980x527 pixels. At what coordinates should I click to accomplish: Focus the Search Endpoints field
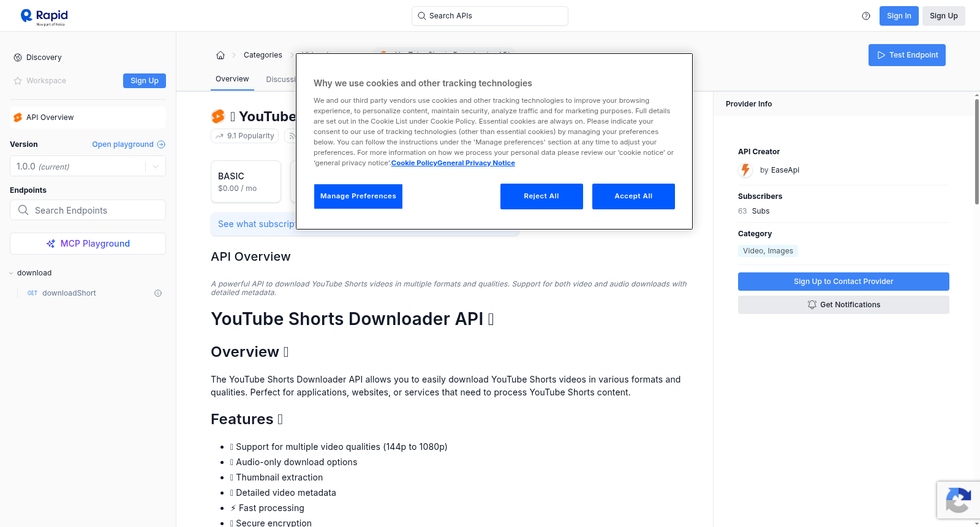[x=88, y=210]
